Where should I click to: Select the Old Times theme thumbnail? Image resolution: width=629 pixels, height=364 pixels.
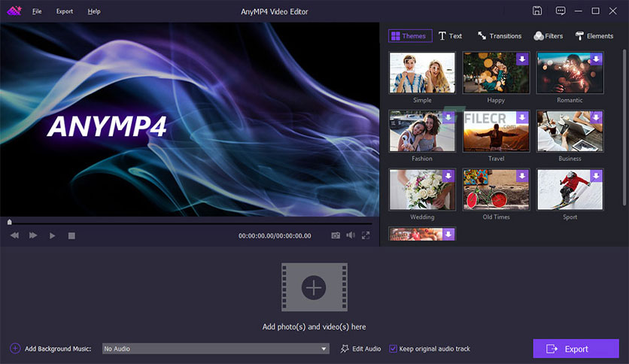pyautogui.click(x=496, y=190)
